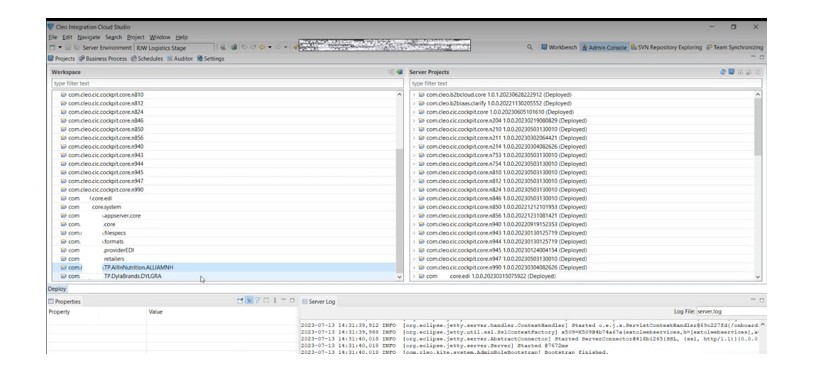Screen dimensions: 826x372
Task: Open the File menu
Action: (x=53, y=37)
